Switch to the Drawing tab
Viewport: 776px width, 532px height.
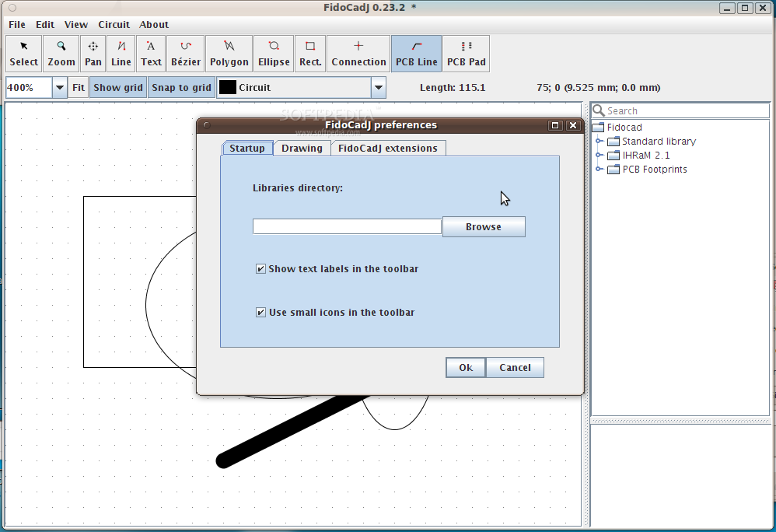(302, 148)
